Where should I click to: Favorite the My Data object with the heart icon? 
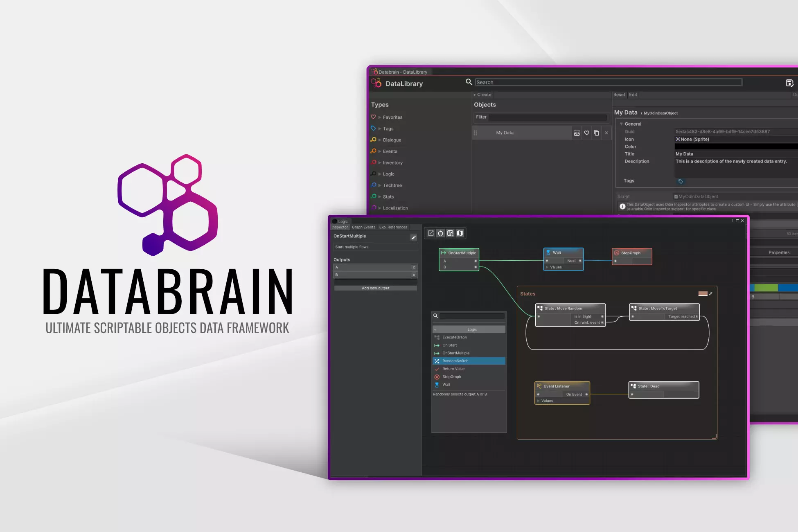point(586,133)
